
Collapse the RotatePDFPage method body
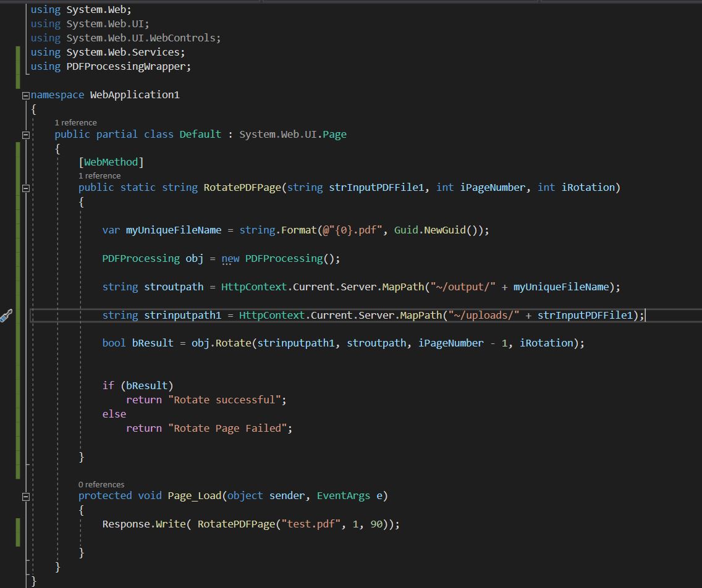pos(25,188)
